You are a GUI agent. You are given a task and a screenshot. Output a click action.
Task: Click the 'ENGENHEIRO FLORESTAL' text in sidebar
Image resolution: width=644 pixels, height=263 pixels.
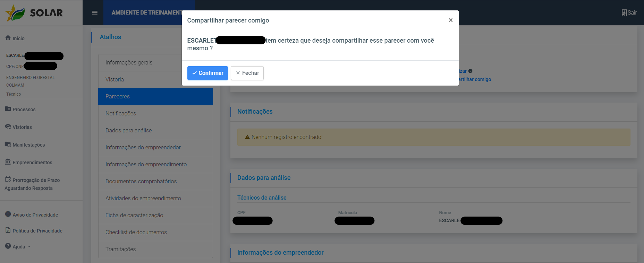[x=31, y=78]
